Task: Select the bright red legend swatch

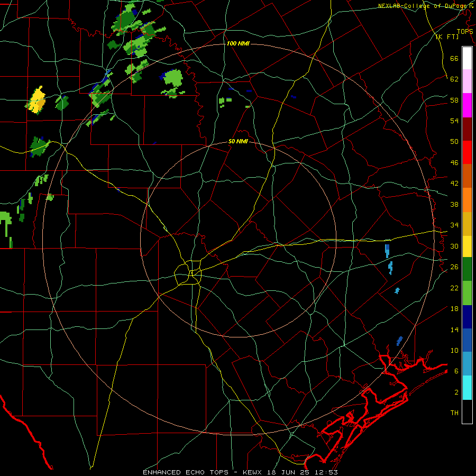Action: [467, 153]
